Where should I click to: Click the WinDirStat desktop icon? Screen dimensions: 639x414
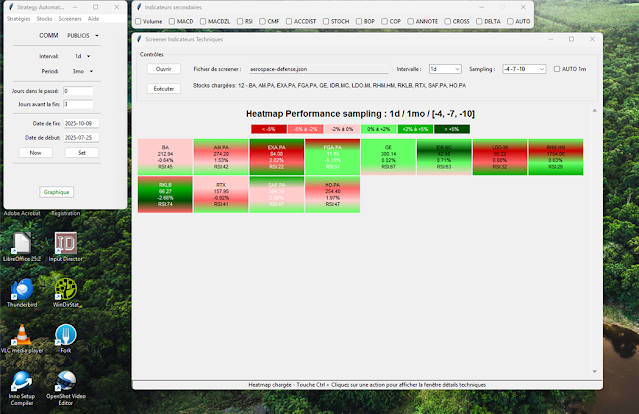point(67,290)
